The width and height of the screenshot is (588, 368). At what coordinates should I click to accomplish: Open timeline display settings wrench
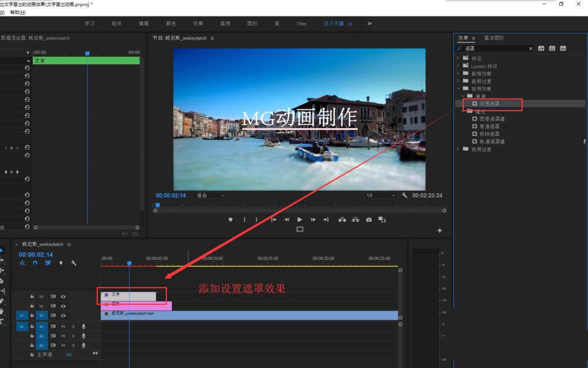73,263
